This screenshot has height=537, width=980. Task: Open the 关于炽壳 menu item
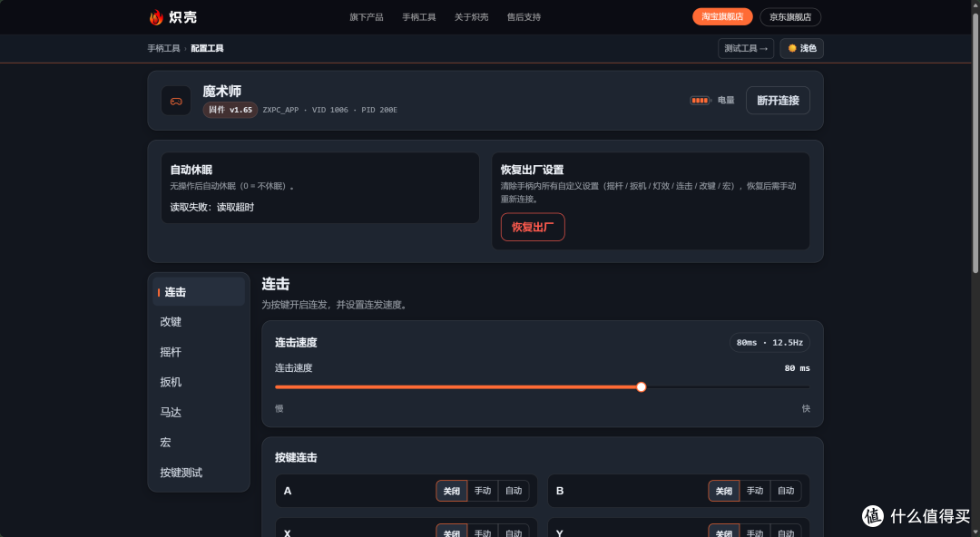[471, 17]
